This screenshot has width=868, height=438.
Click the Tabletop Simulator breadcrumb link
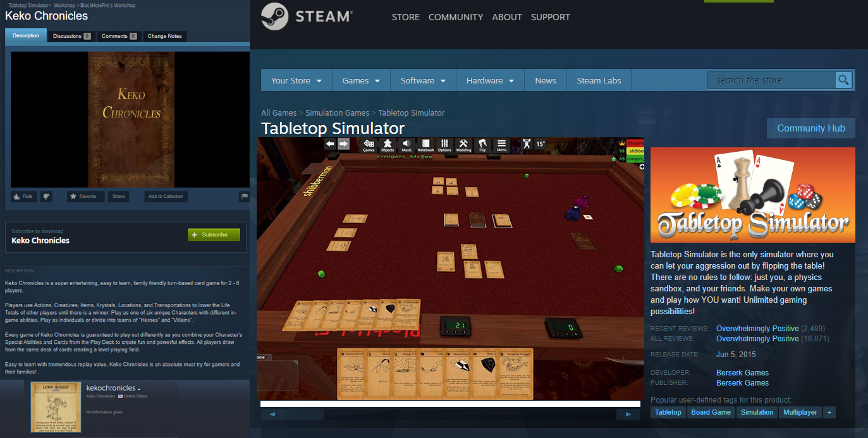pos(412,113)
